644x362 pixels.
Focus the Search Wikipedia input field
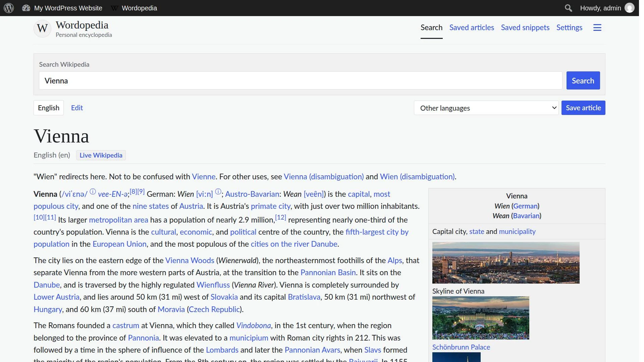301,80
